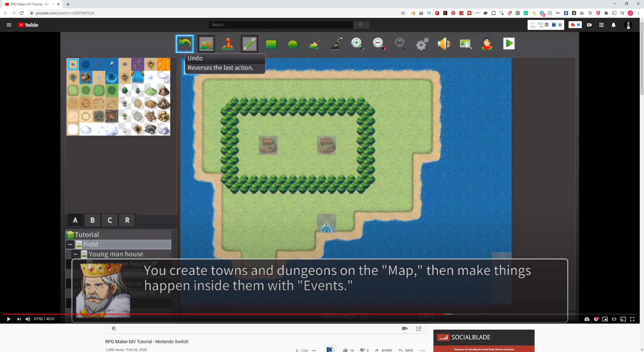Click the YouTube search input field
This screenshot has height=352, width=644.
[x=281, y=25]
